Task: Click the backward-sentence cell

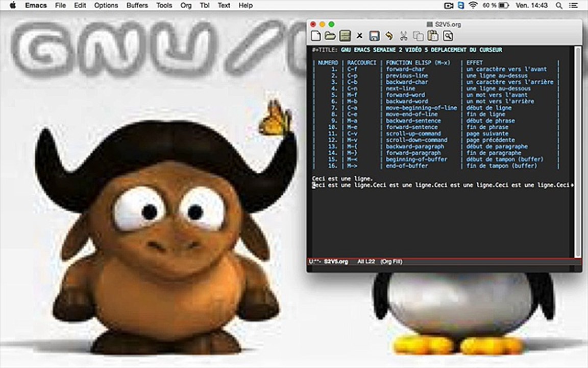Action: tap(413, 121)
